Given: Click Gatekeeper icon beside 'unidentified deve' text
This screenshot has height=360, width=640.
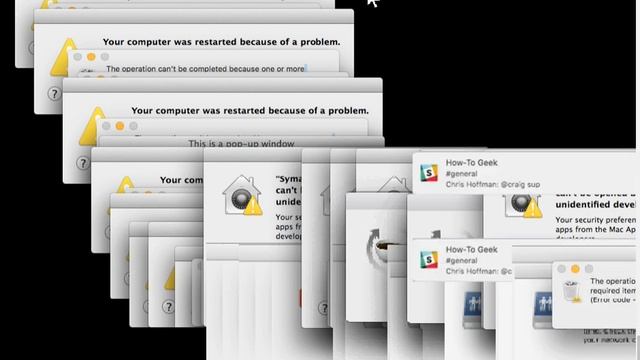Looking at the screenshot, I should pyautogui.click(x=523, y=206).
